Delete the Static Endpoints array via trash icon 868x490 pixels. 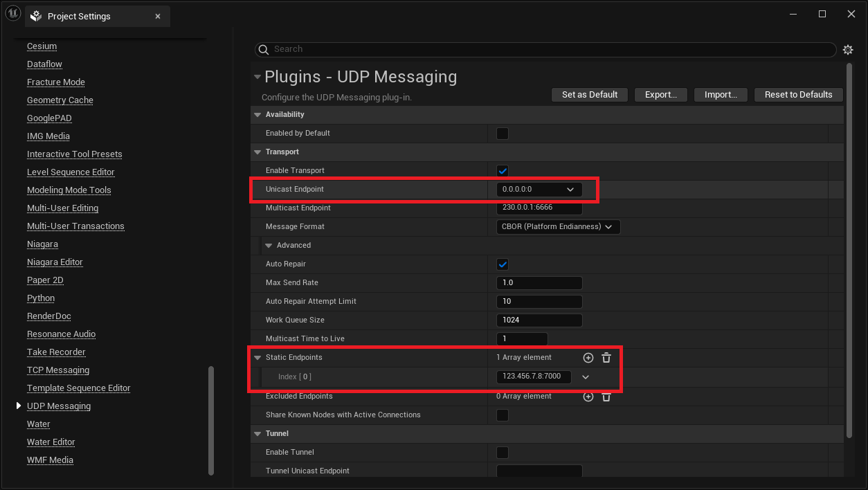pyautogui.click(x=606, y=357)
